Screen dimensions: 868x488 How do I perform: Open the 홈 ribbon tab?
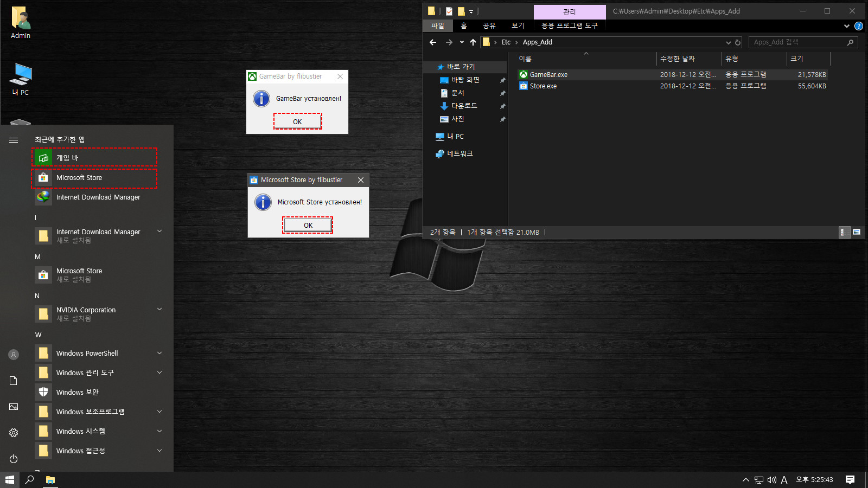(464, 25)
